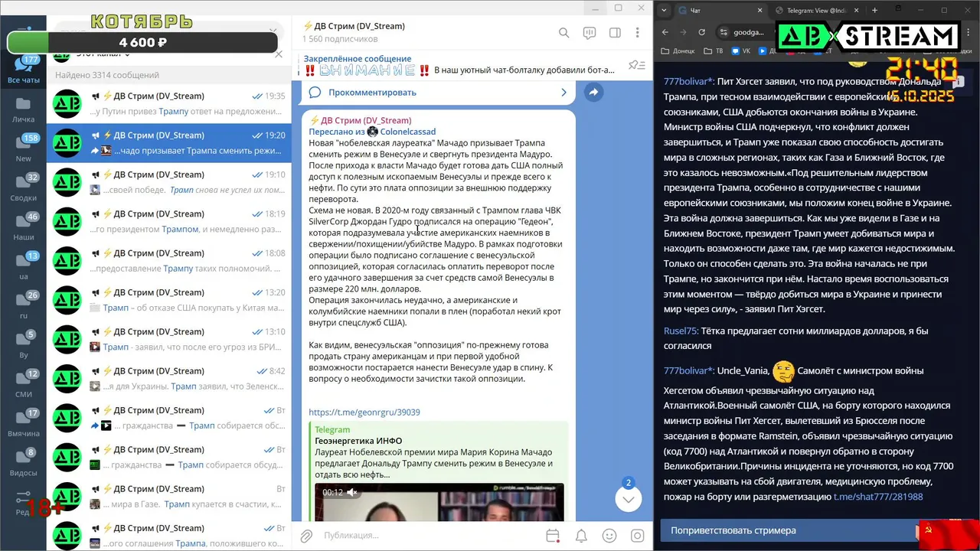
Task: Open the 8:42 result about Украины
Action: 169,379
